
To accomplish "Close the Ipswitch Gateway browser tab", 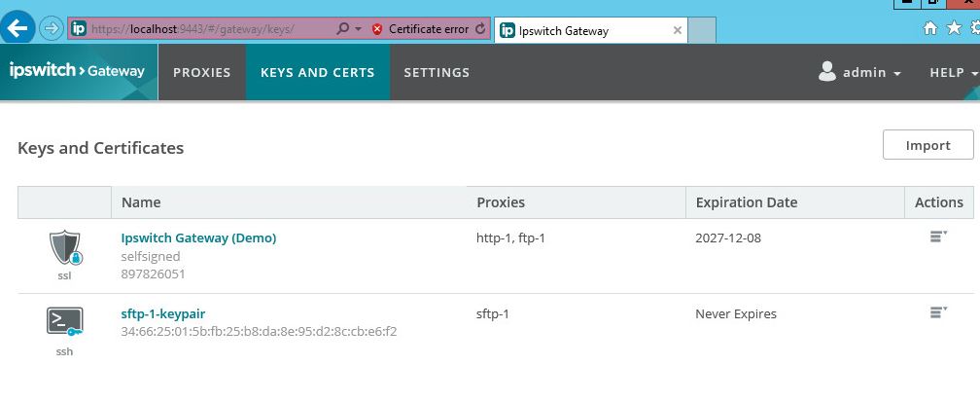I will click(677, 30).
